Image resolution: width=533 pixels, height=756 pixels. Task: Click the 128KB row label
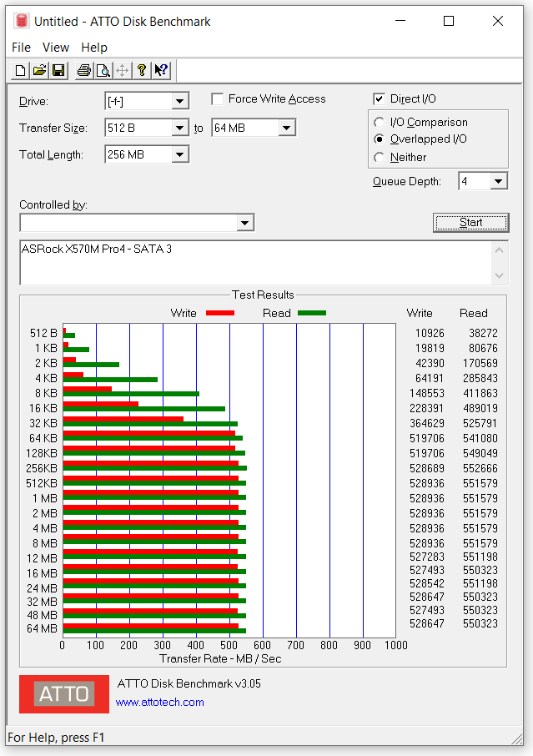pyautogui.click(x=42, y=453)
